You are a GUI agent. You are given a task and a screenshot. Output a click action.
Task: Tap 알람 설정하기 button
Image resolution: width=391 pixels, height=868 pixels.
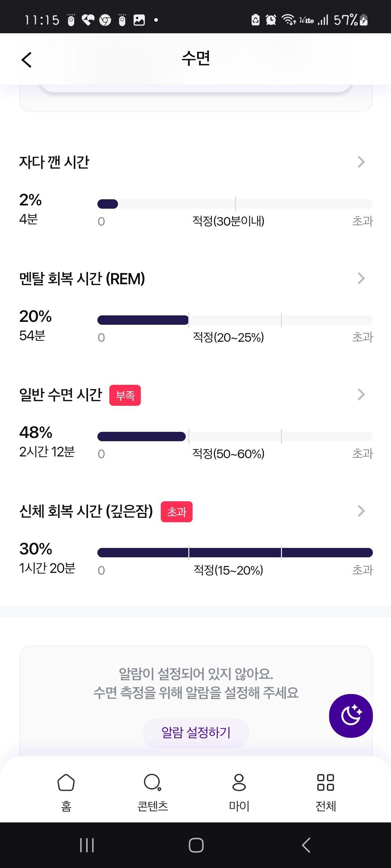(196, 733)
